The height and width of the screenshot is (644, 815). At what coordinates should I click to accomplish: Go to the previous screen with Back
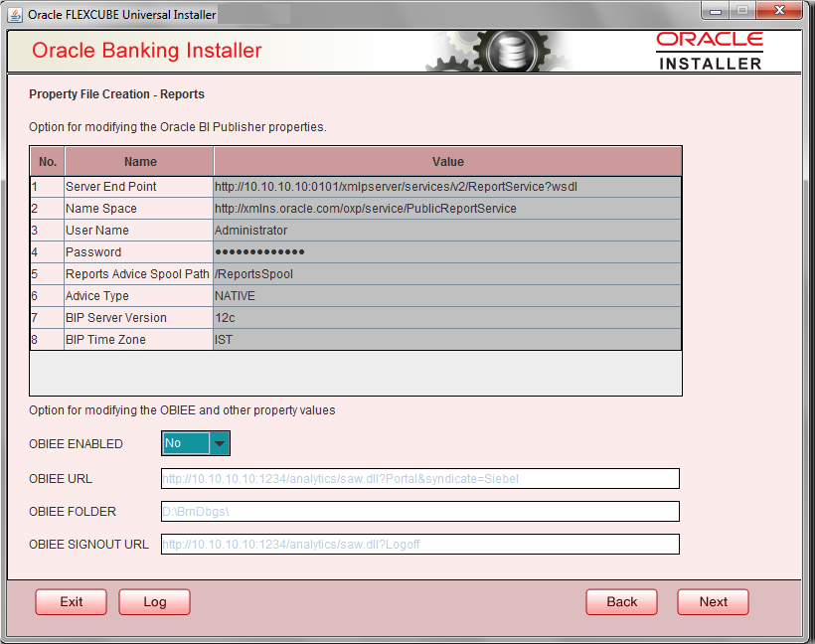(x=621, y=602)
